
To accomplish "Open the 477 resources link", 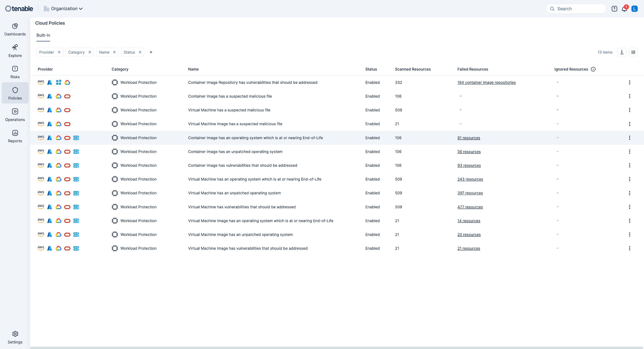I will click(470, 207).
